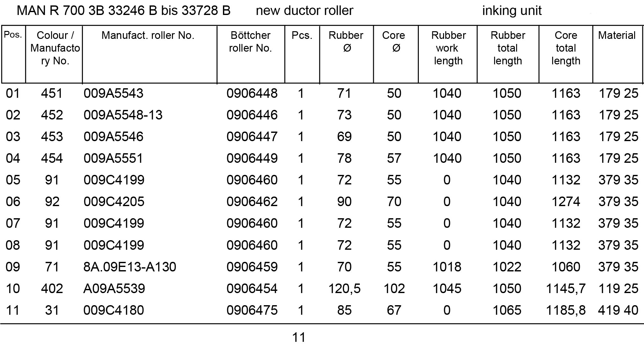644x345 pixels.
Task: Click the "inking unit" title text
Action: click(x=512, y=11)
